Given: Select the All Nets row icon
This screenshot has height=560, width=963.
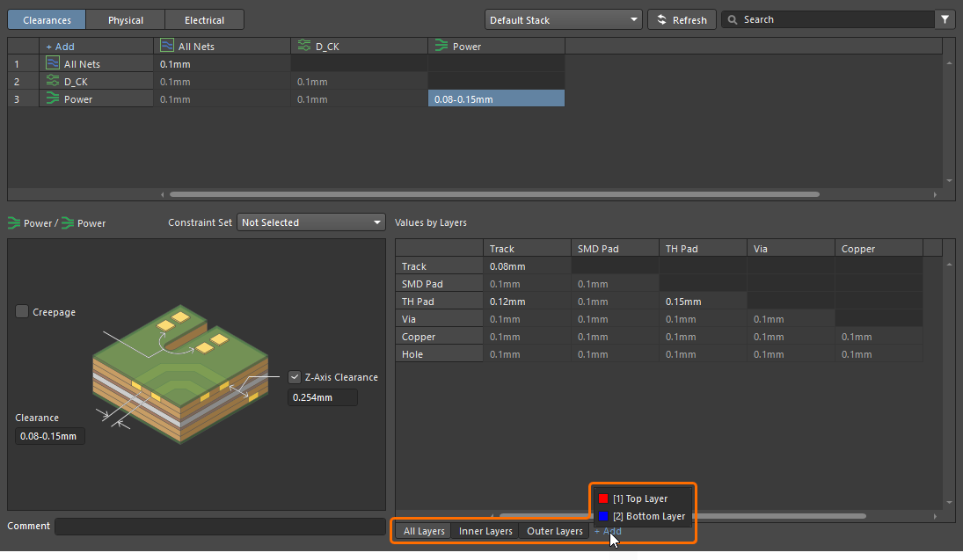Looking at the screenshot, I should click(x=53, y=63).
